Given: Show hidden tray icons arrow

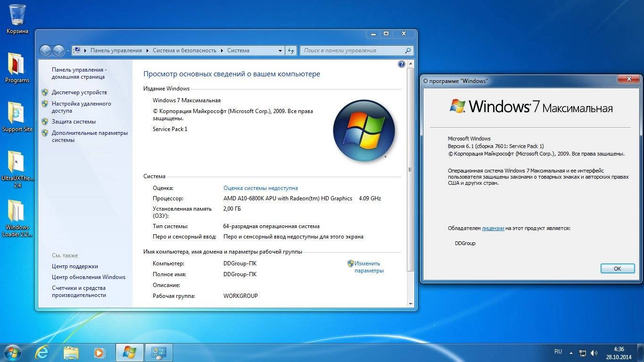Looking at the screenshot, I should coord(571,353).
